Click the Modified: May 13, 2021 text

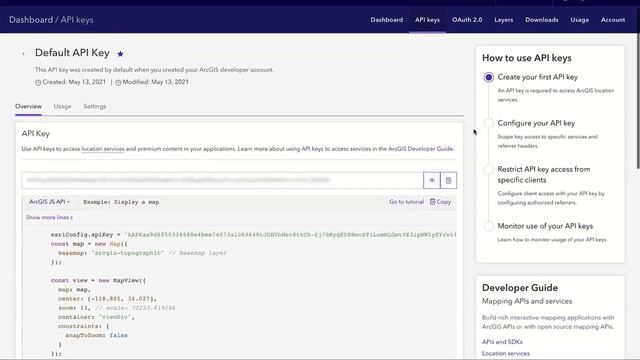[x=152, y=82]
